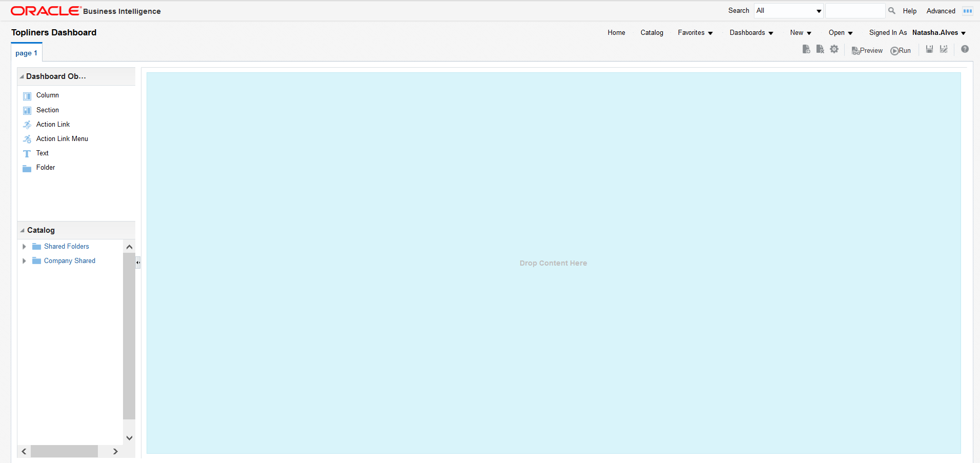Open the dashboard Tools gear menu
The image size is (980, 463).
click(834, 49)
